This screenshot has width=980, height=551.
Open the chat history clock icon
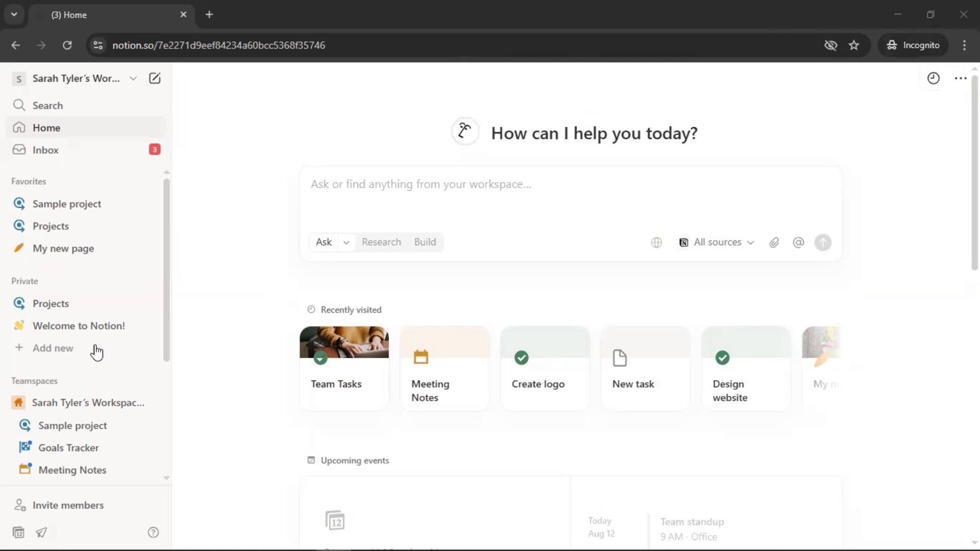click(x=933, y=78)
